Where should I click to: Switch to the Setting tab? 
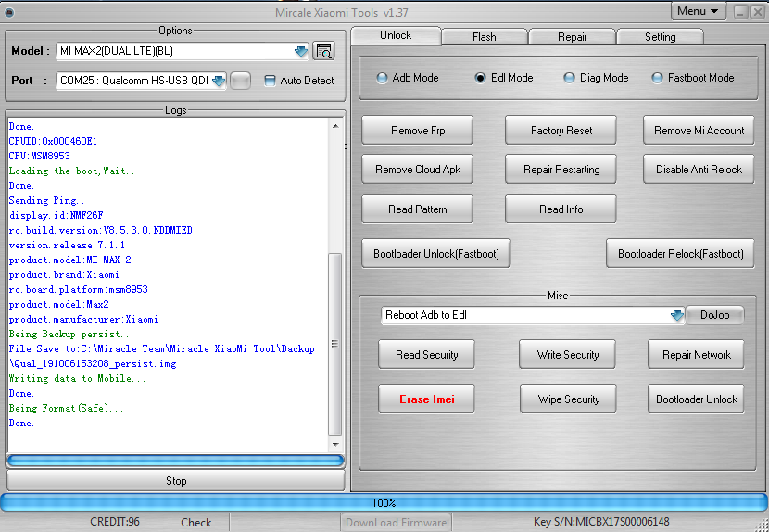tap(660, 37)
